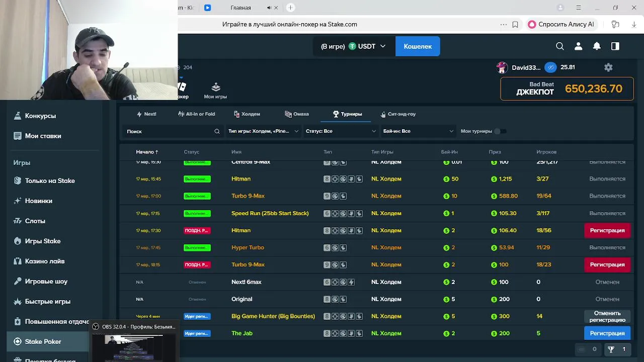Register for Hitman 17:30 tournament

pos(607,230)
